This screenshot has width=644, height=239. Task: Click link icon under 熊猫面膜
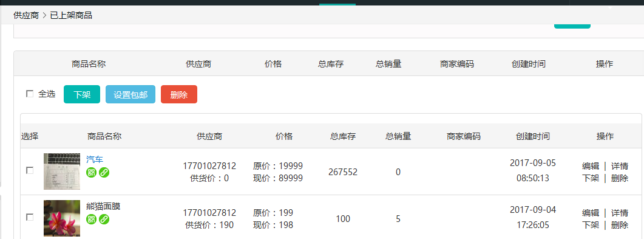(104, 219)
